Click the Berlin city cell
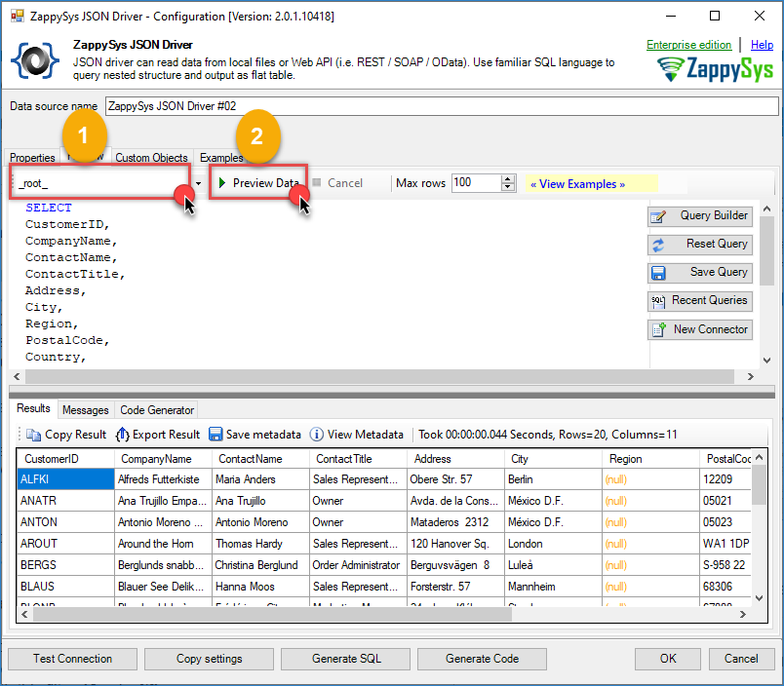 point(553,479)
